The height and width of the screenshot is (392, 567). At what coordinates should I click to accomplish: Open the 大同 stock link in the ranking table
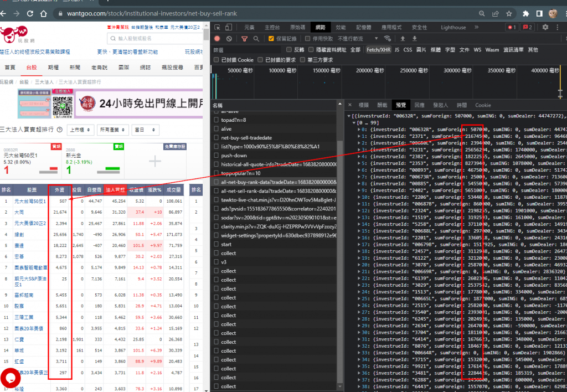[19, 212]
